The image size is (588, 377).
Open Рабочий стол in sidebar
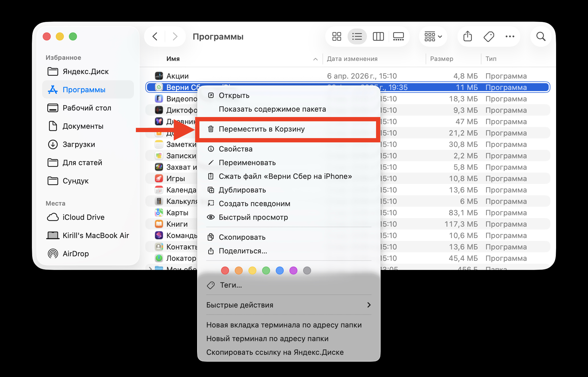click(88, 108)
